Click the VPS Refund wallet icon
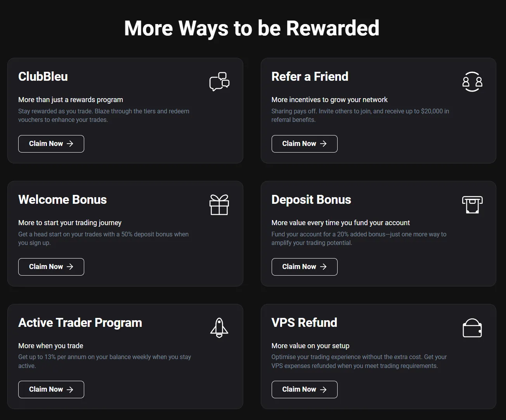This screenshot has width=506, height=420. 472,328
